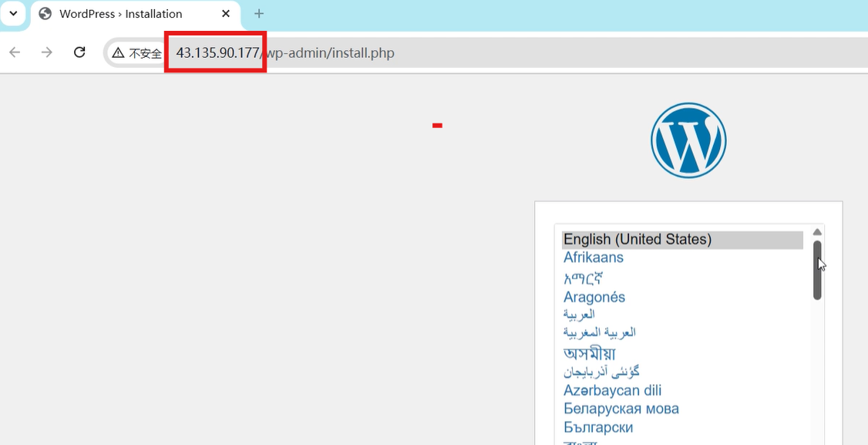Viewport: 868px width, 445px height.
Task: Reload the current page
Action: 79,52
